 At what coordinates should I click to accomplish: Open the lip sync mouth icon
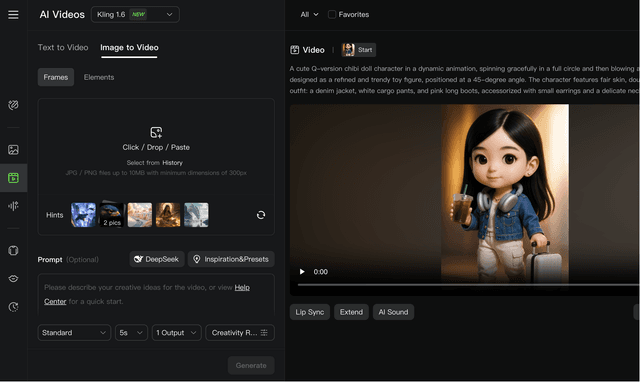(13, 278)
